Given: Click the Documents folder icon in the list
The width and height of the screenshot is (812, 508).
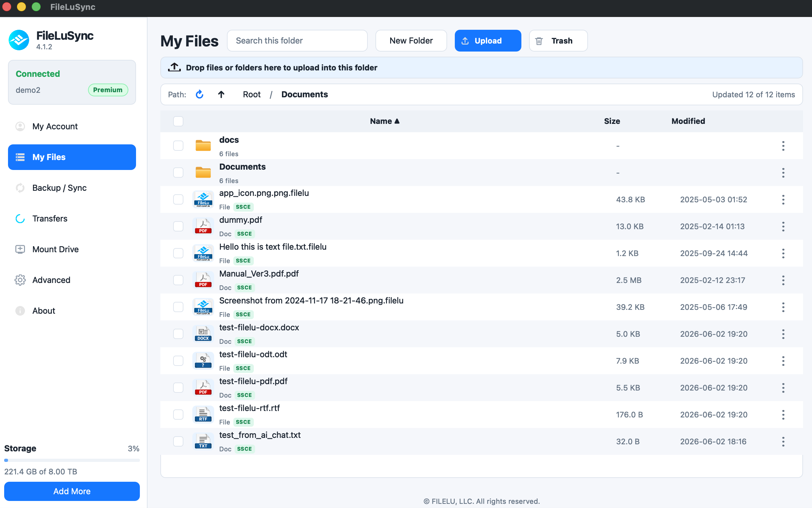Looking at the screenshot, I should 203,172.
